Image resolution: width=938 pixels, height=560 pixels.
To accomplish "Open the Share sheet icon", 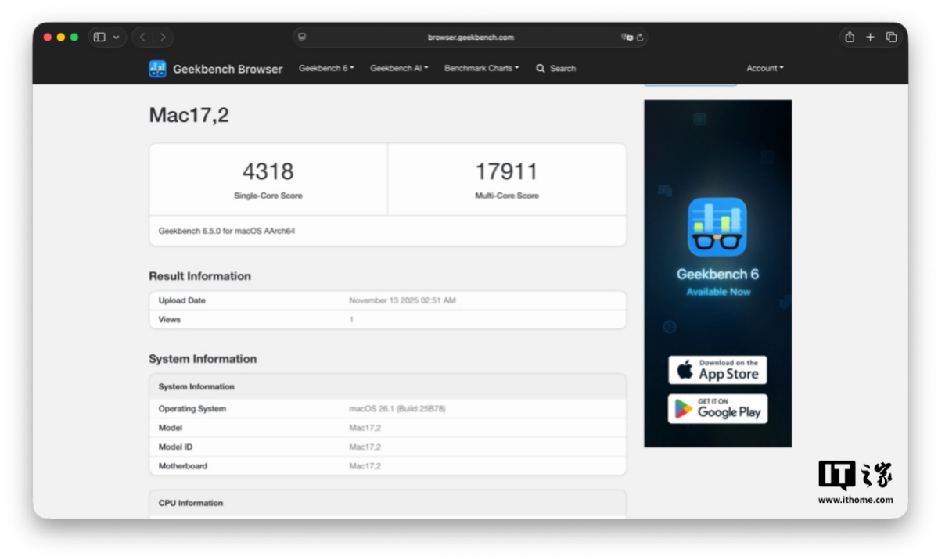I will pyautogui.click(x=850, y=38).
